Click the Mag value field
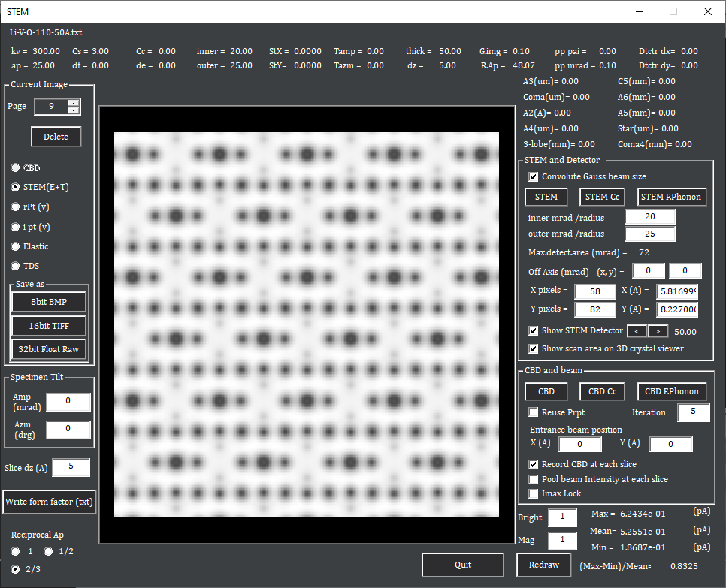 [x=563, y=541]
